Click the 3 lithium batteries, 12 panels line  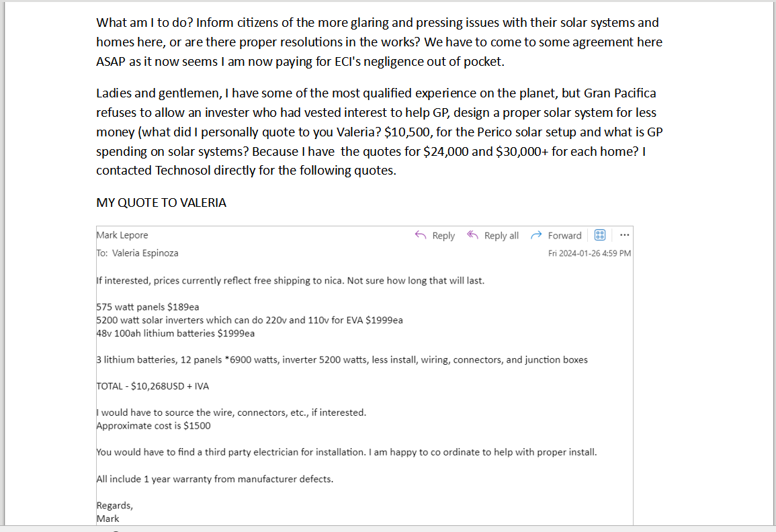[x=341, y=360]
